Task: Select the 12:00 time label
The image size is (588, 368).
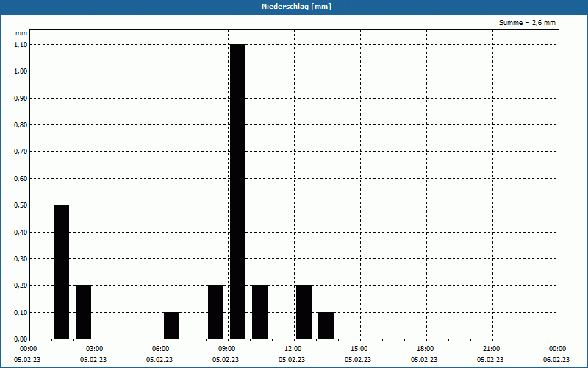Action: pyautogui.click(x=292, y=349)
